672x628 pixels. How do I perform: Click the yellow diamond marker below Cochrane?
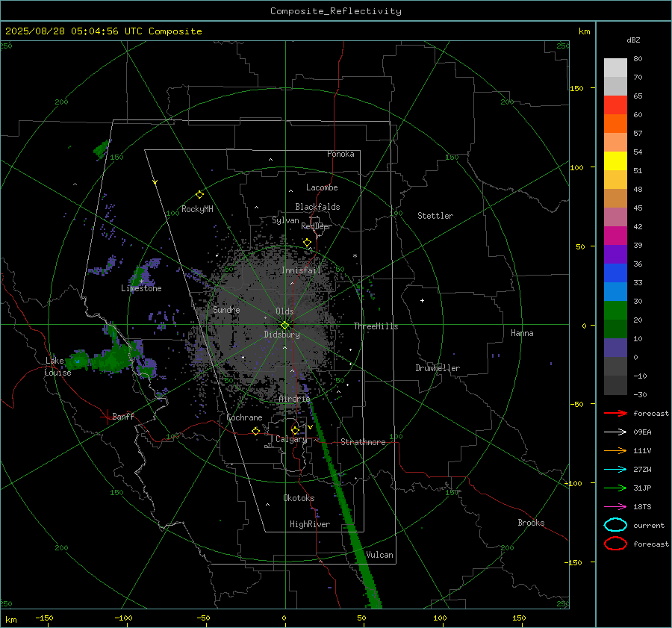point(256,431)
